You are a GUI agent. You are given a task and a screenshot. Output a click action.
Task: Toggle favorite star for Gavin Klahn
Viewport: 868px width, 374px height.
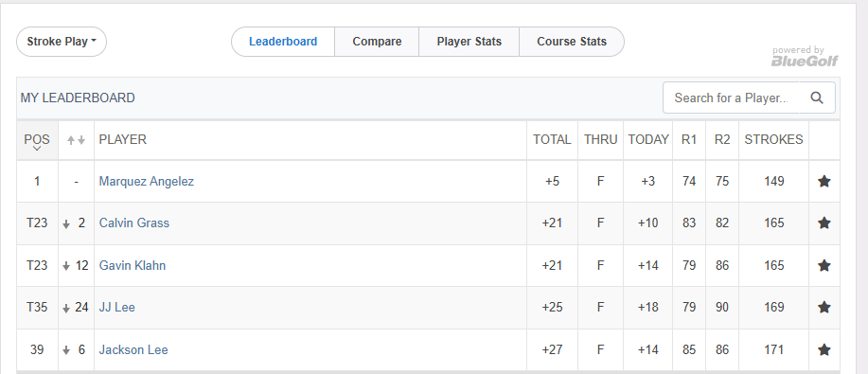[824, 265]
